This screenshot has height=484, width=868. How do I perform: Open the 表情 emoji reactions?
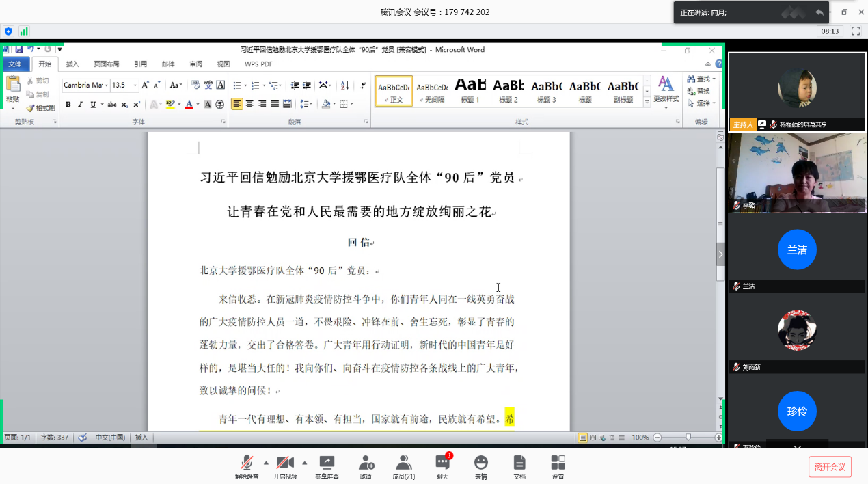click(x=481, y=466)
